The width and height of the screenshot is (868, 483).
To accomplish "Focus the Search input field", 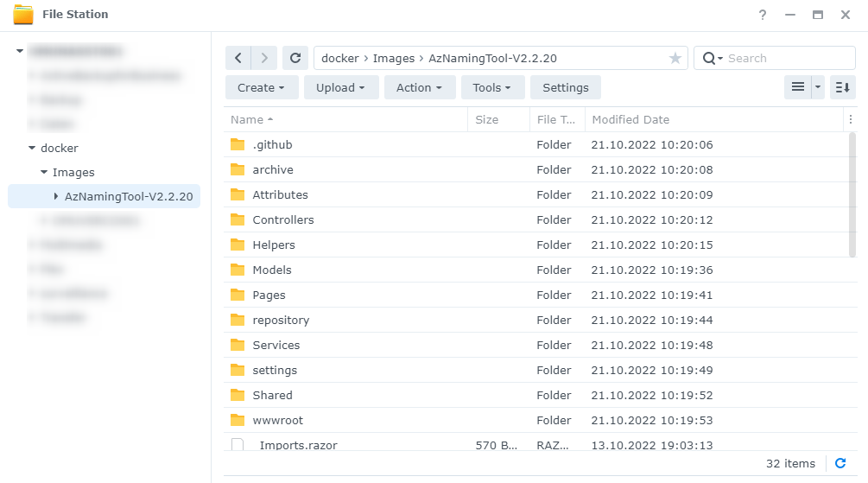I will 789,58.
